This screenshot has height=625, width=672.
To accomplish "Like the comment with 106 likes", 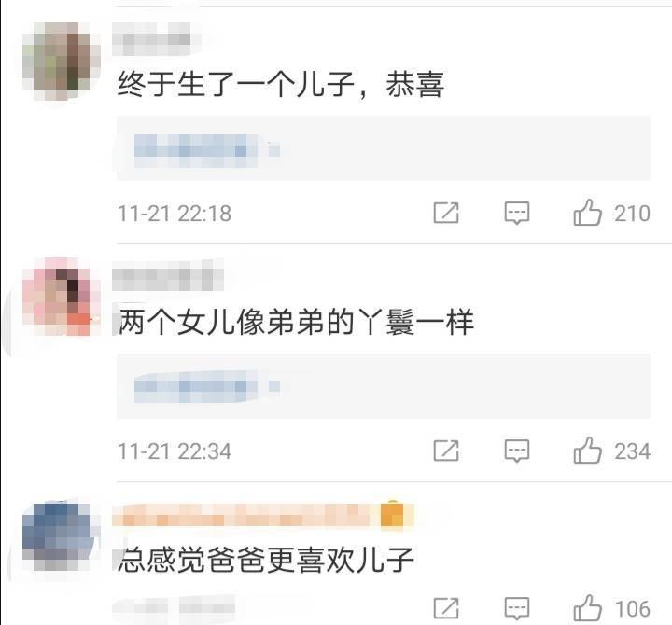I will (x=588, y=608).
